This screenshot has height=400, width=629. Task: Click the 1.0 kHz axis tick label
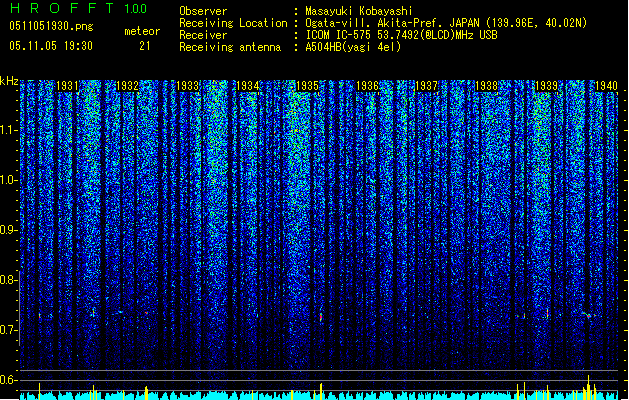point(8,180)
